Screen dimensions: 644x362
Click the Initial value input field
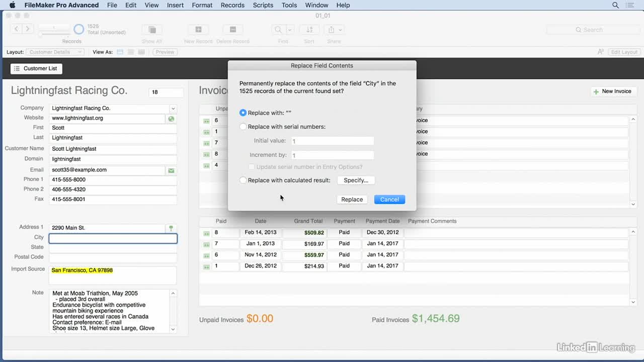point(332,141)
